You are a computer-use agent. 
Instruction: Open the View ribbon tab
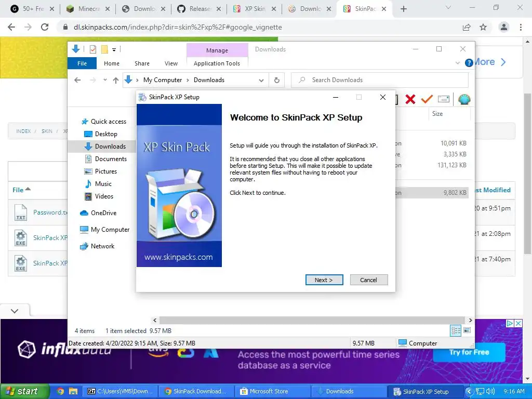(171, 63)
